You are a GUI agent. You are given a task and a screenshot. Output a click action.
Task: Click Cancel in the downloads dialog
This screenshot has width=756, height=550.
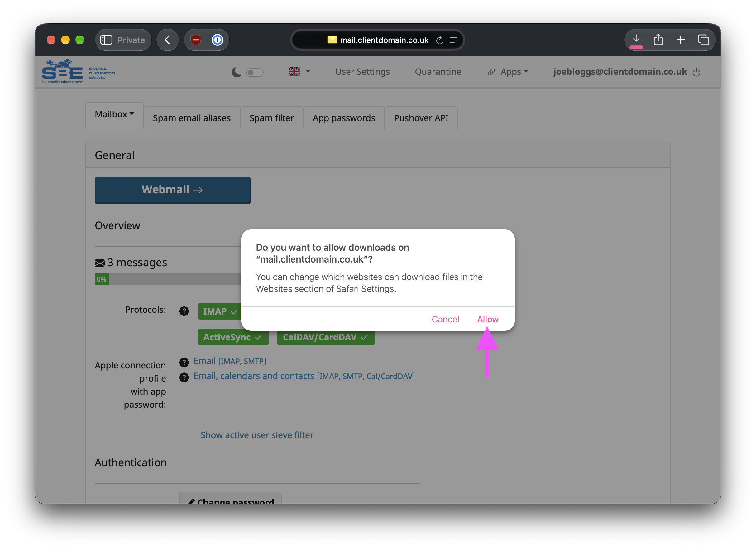point(445,319)
